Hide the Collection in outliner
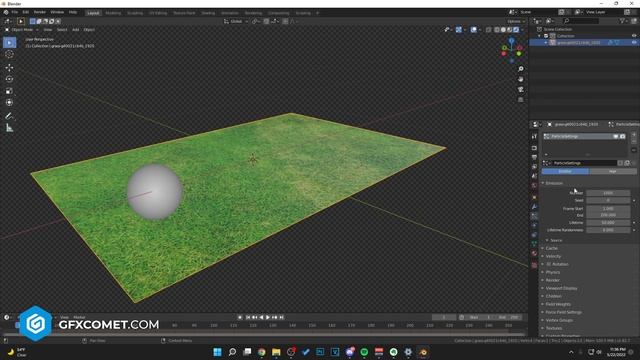The image size is (640, 360). pyautogui.click(x=634, y=36)
